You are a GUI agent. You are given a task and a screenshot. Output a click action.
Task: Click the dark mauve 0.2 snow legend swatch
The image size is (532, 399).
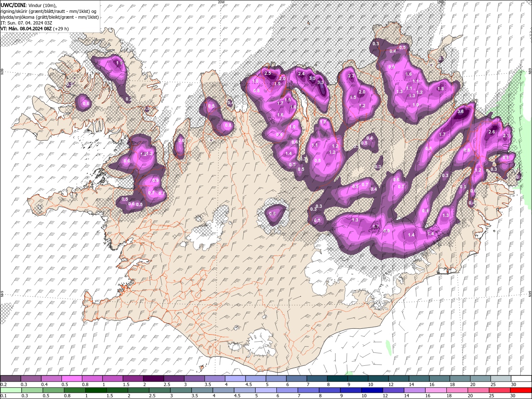(x=10, y=379)
